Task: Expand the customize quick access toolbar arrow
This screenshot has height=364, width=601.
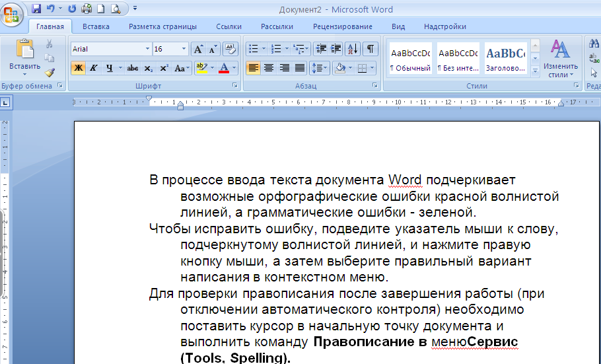Action: pyautogui.click(x=135, y=8)
